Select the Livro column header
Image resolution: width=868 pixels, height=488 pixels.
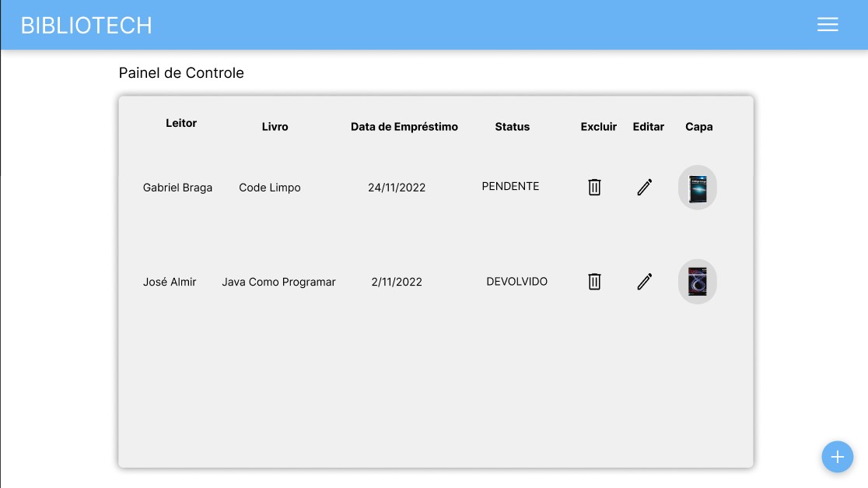coord(275,126)
